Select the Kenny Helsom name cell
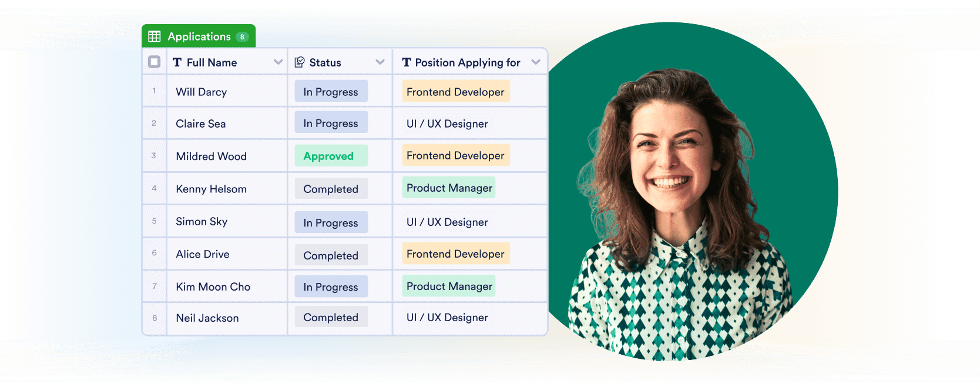 click(x=227, y=189)
